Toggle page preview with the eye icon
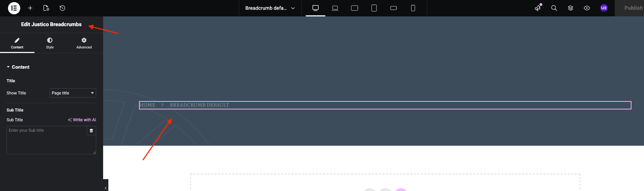The image size is (644, 191). click(587, 8)
